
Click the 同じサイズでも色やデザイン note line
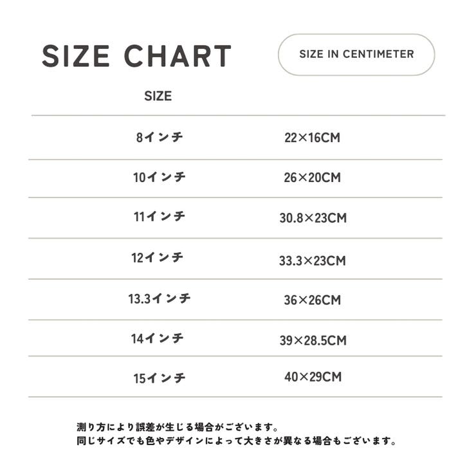236,441
